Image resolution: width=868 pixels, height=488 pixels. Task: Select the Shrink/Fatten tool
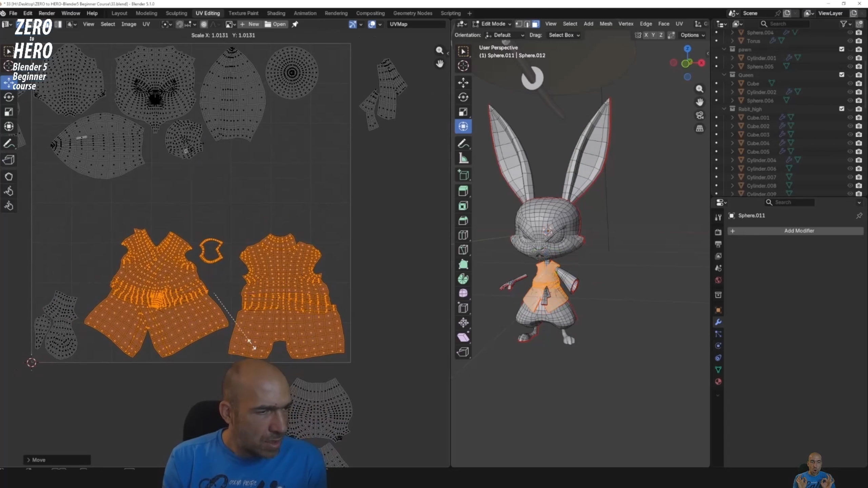coord(463,323)
